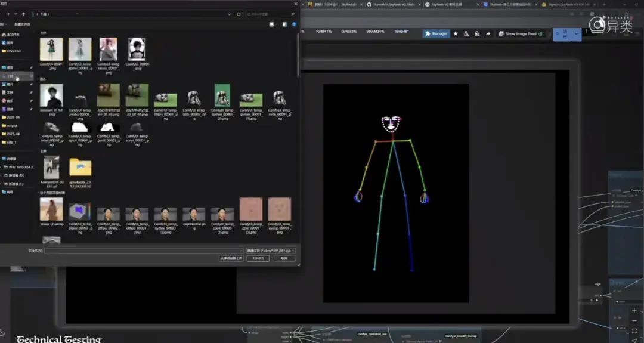Expand the Run button dropdown arrow
This screenshot has width=644, height=343.
point(576,34)
